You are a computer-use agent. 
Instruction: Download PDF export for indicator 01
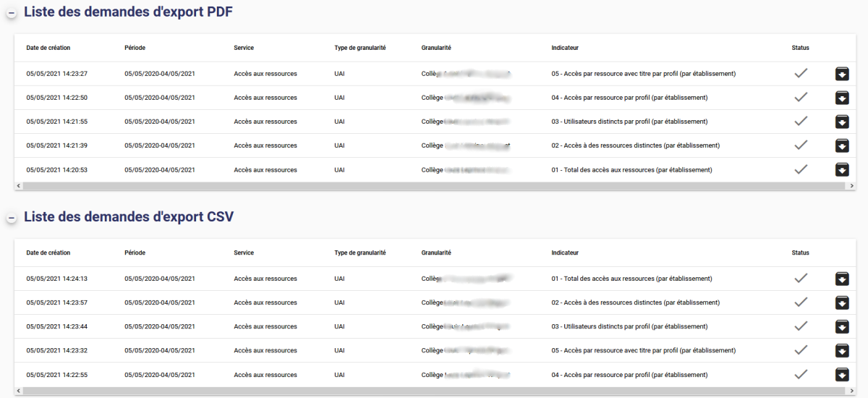842,169
